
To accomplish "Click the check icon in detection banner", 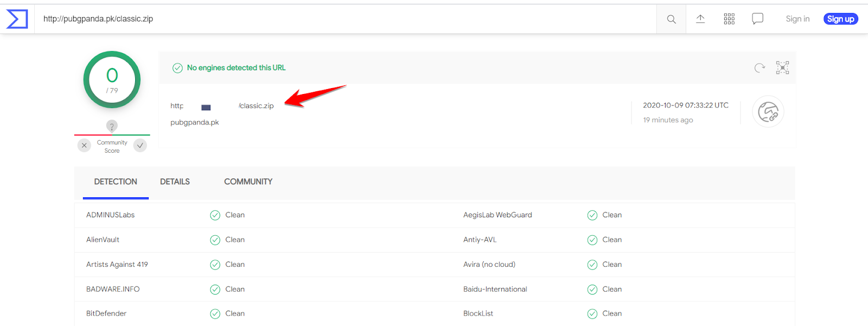I will point(177,68).
